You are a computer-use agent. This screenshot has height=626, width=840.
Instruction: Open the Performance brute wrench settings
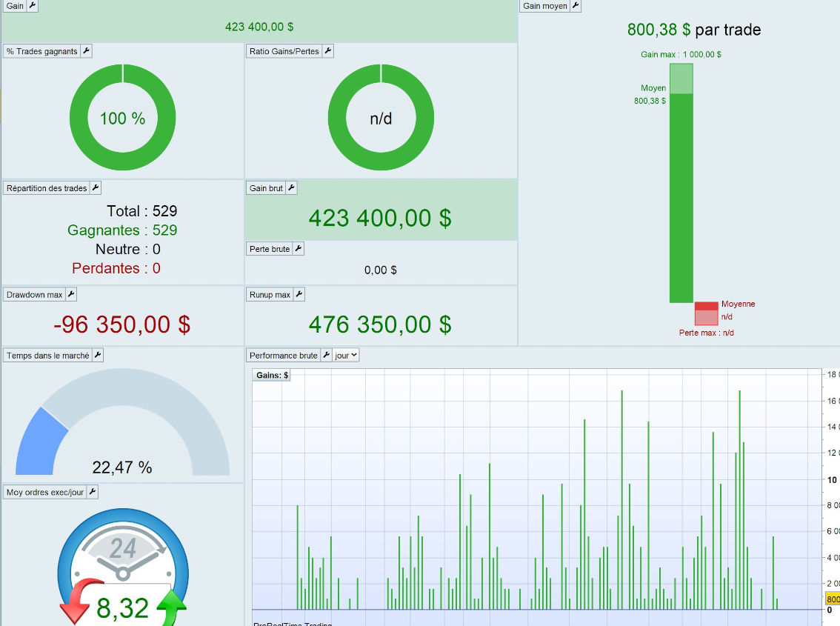point(326,355)
